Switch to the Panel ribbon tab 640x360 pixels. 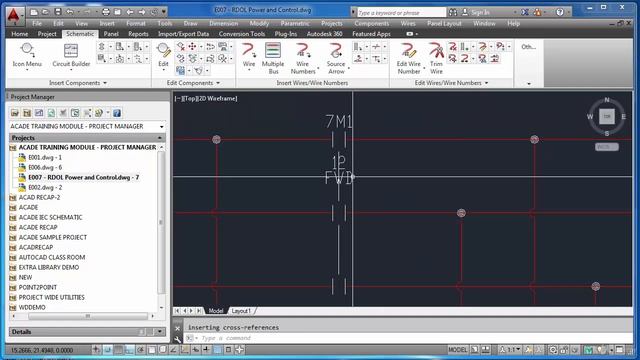click(x=111, y=34)
